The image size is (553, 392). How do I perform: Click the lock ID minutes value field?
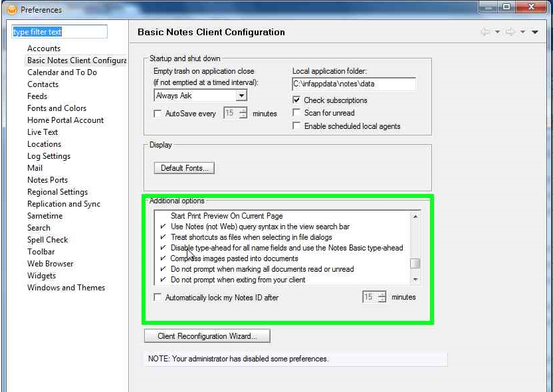[370, 297]
